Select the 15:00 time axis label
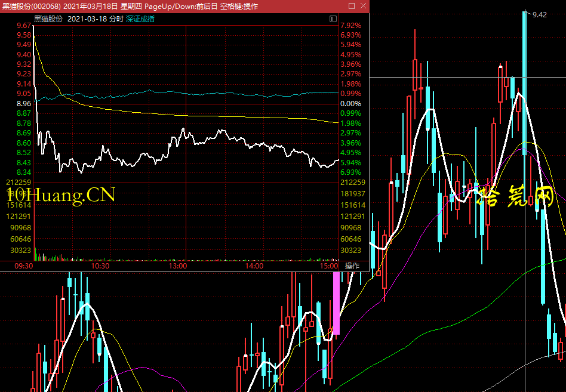This screenshot has width=566, height=392. (x=329, y=266)
